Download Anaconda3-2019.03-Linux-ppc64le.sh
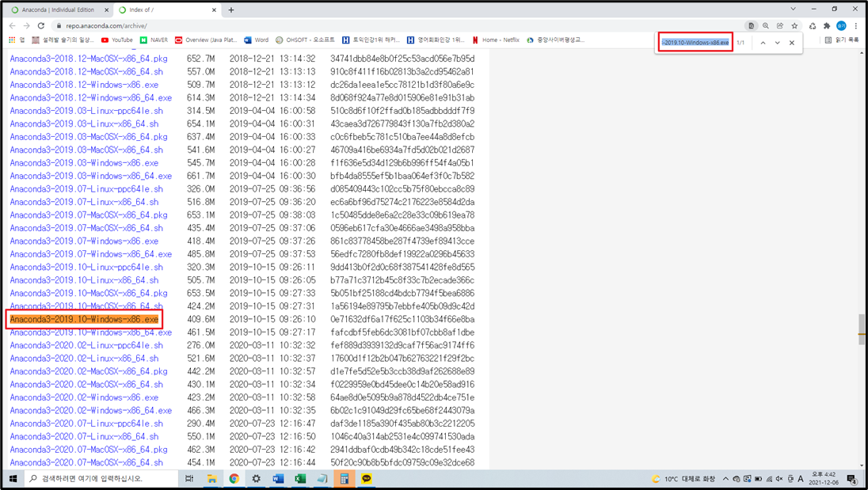 86,111
